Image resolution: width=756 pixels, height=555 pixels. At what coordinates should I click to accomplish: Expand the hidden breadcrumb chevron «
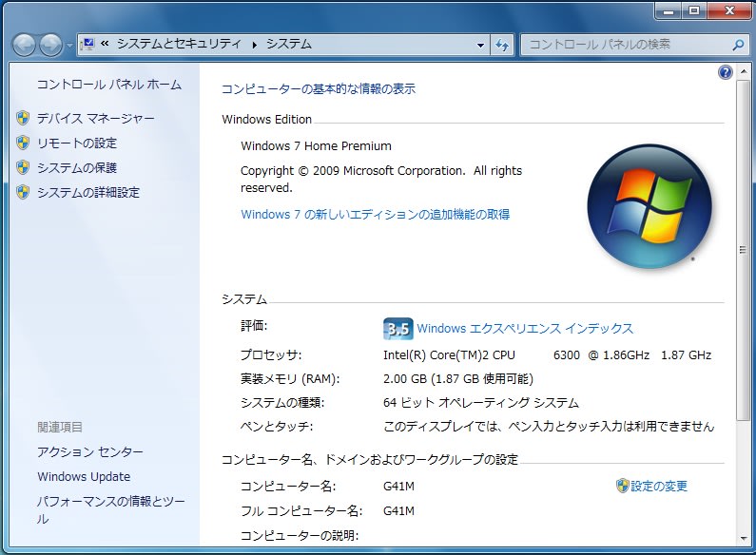coord(105,45)
